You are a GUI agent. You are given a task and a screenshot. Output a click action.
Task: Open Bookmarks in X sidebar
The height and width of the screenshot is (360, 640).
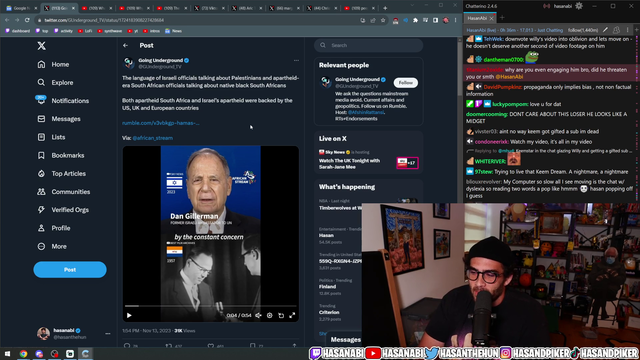pos(61,156)
